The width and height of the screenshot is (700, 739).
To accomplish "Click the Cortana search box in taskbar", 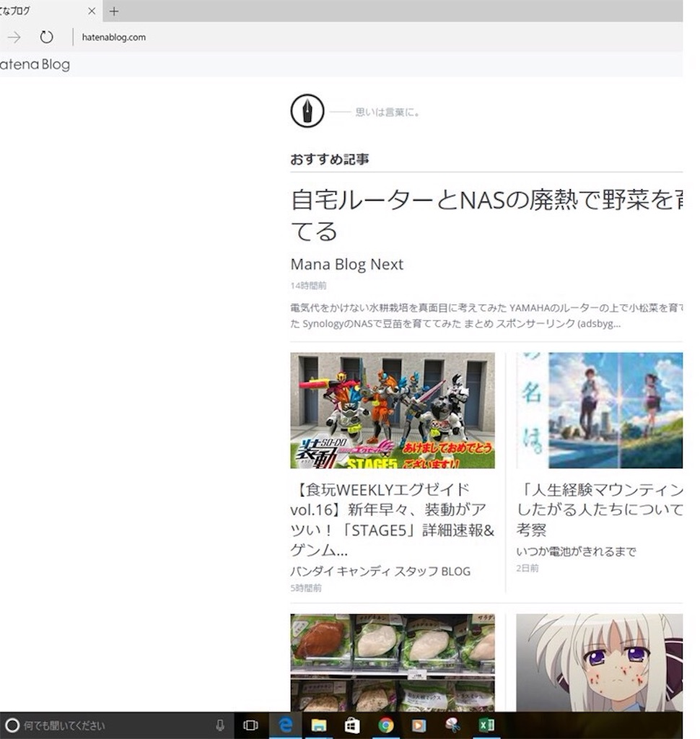I will click(115, 725).
